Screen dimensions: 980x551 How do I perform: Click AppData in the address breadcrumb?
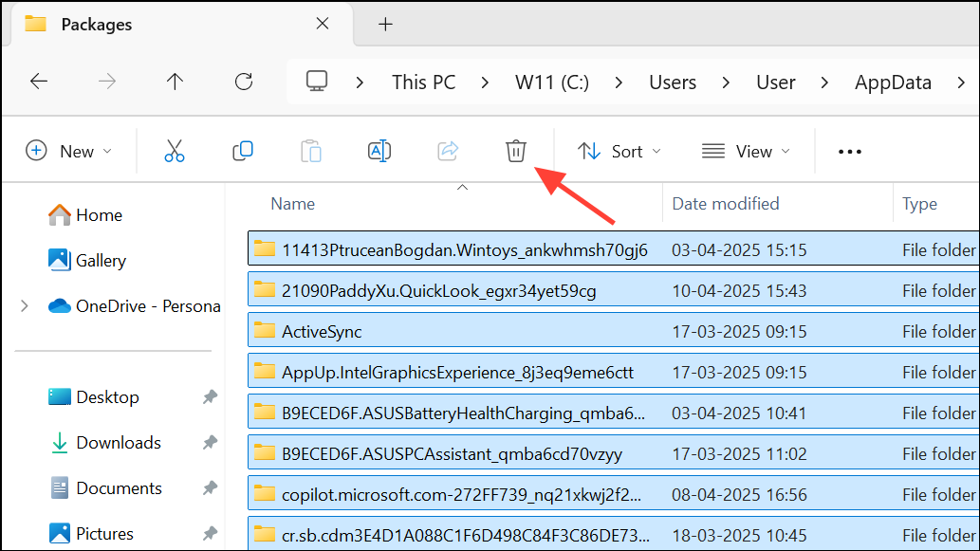tap(893, 83)
